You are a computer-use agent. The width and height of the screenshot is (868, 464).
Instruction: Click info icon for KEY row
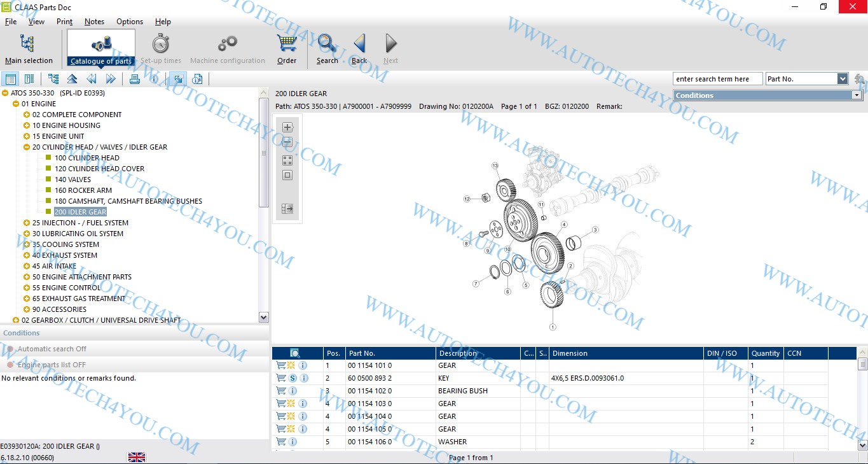coord(303,378)
